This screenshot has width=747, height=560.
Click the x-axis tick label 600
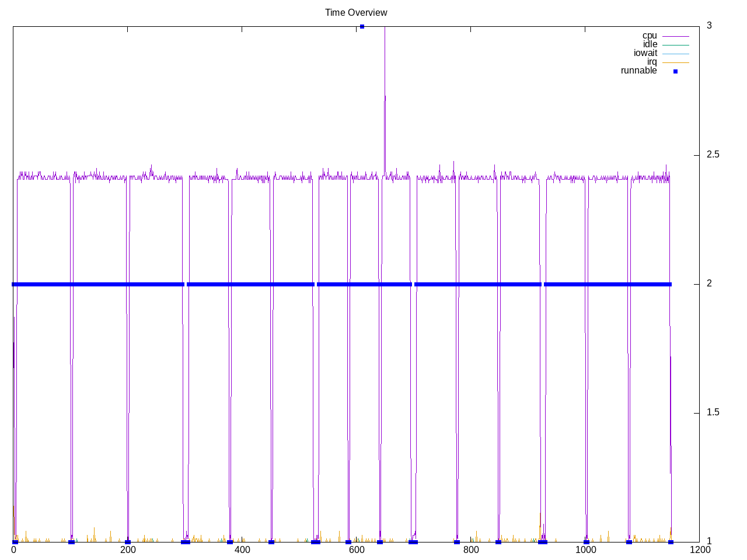tap(356, 550)
